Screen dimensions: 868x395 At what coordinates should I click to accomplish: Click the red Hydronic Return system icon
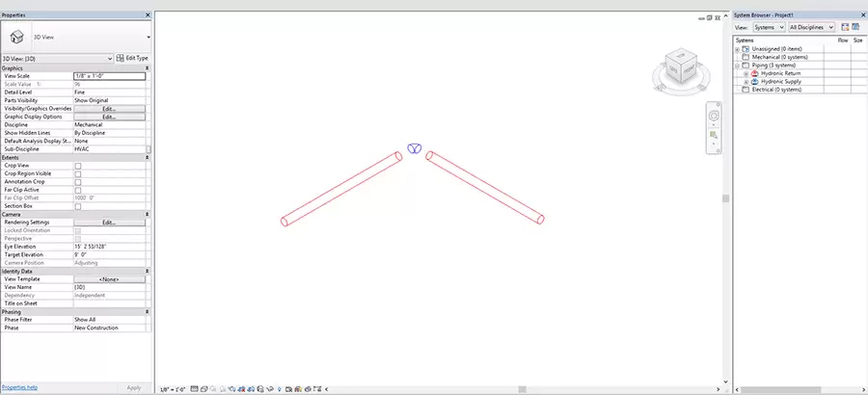[x=754, y=73]
